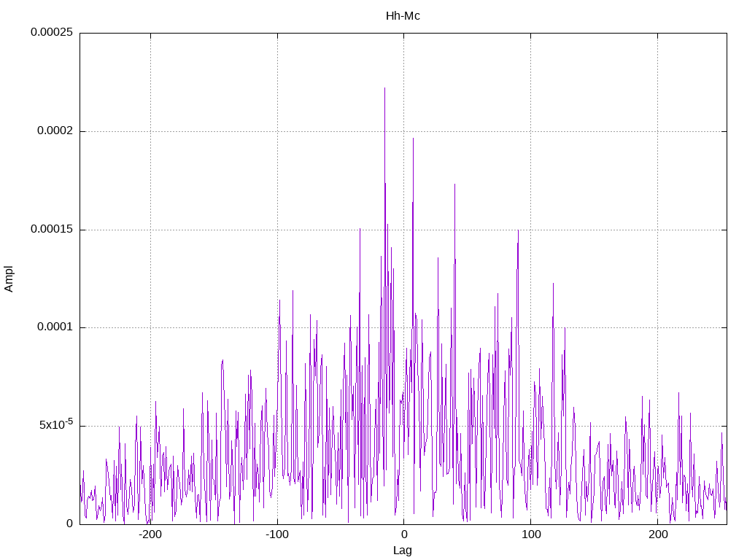Viewport: 747px width, 560px height.
Task: Click the y-axis value 0.0001
Action: point(55,327)
